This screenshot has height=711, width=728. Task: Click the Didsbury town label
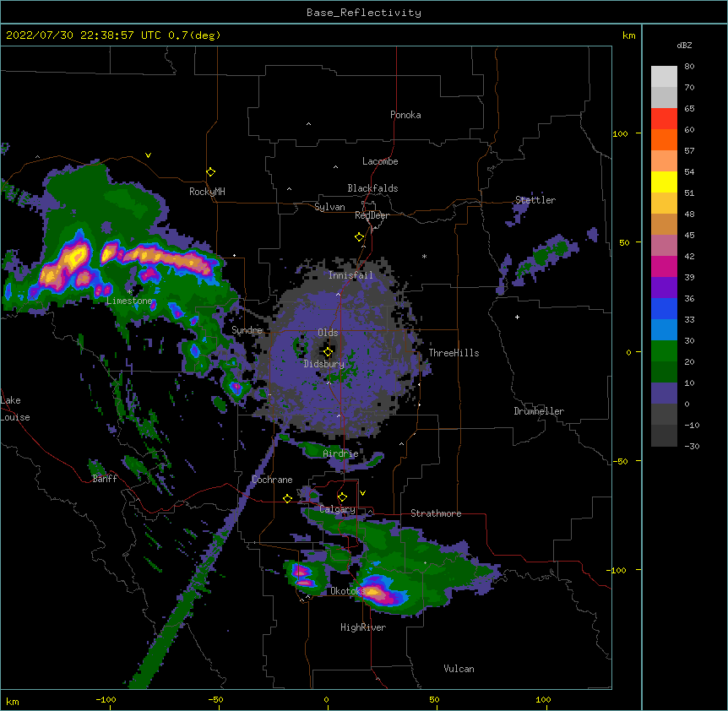[x=324, y=364]
